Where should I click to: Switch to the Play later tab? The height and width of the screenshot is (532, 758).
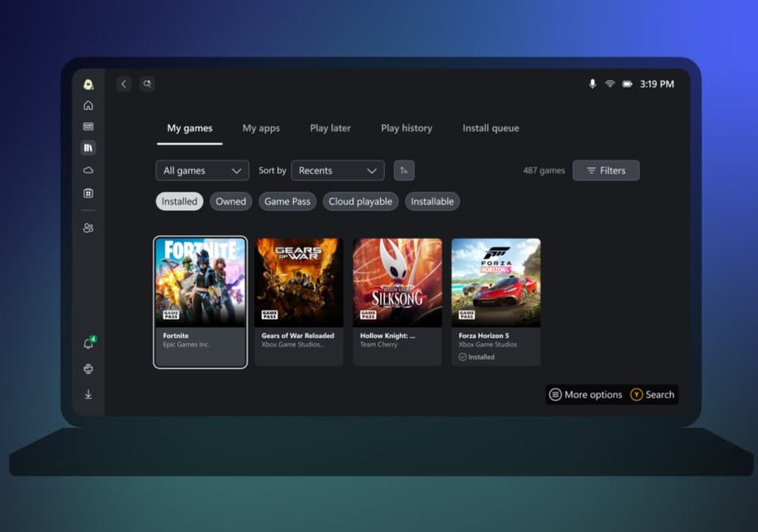point(330,128)
